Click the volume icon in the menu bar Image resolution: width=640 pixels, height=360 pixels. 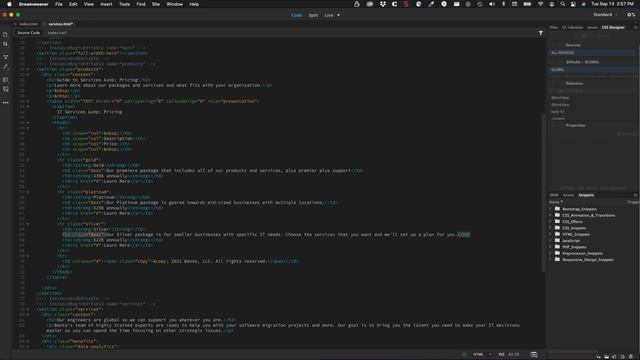pyautogui.click(x=491, y=4)
